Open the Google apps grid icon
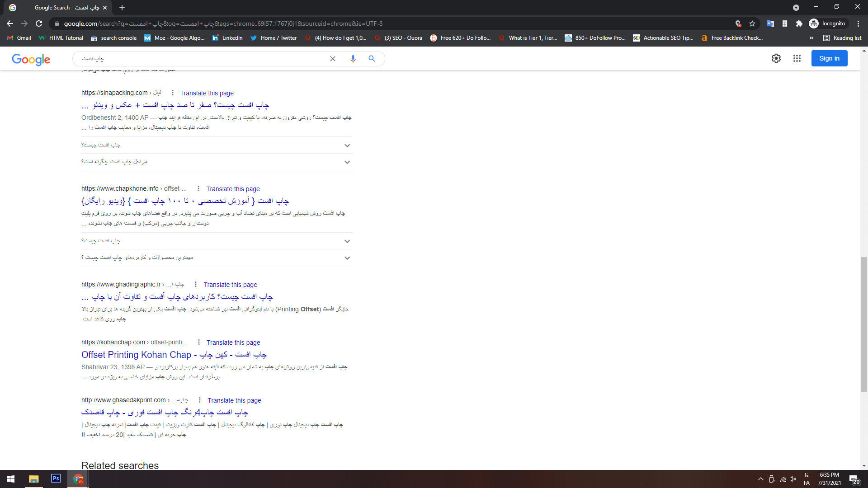 click(x=797, y=58)
